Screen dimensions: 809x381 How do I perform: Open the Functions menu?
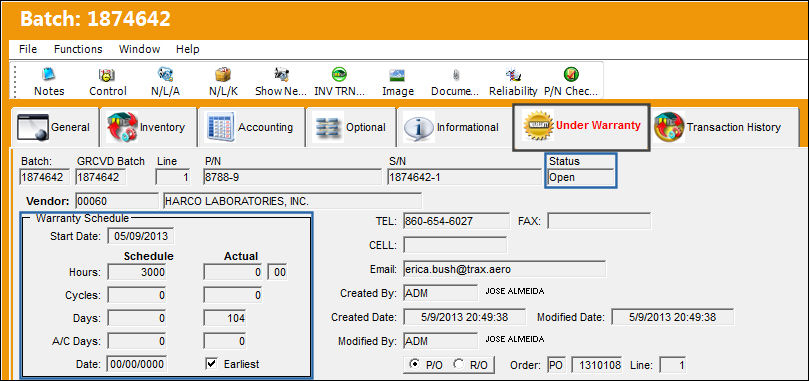click(78, 49)
